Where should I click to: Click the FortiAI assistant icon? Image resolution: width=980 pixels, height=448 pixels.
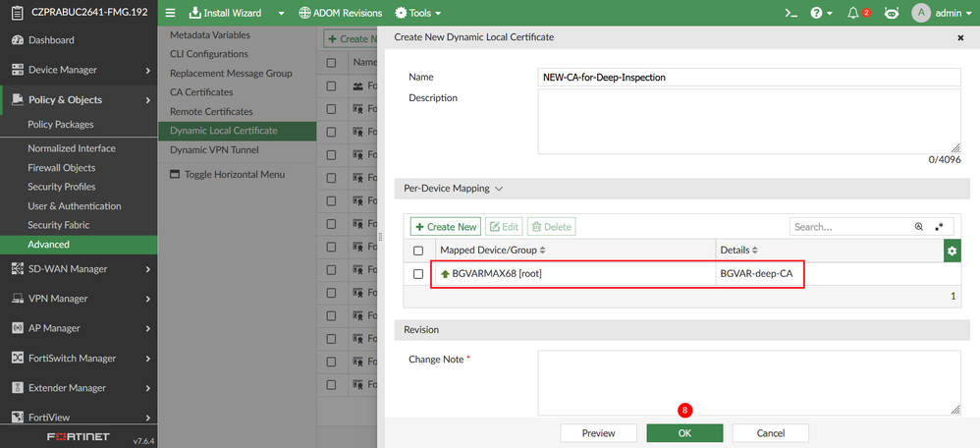click(892, 13)
